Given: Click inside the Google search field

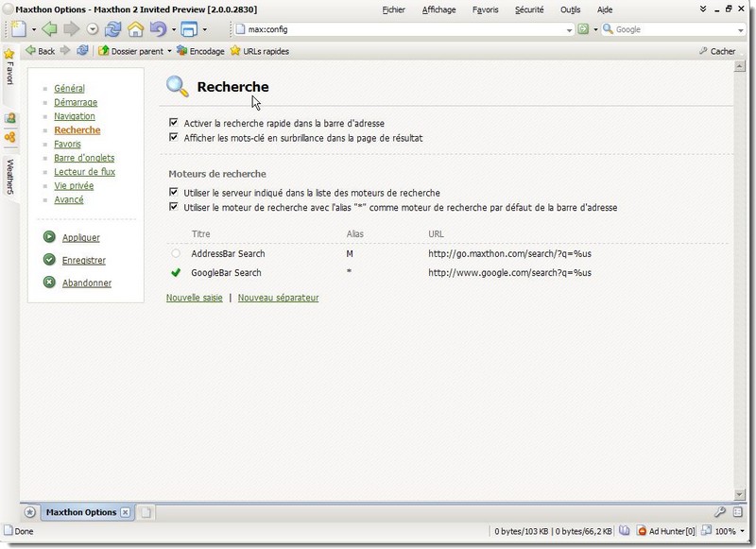Looking at the screenshot, I should tap(674, 29).
